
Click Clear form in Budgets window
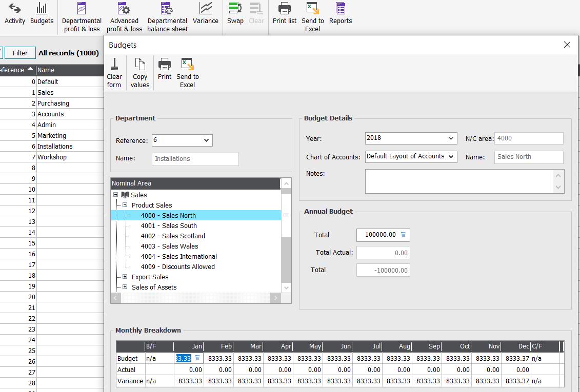pyautogui.click(x=114, y=73)
